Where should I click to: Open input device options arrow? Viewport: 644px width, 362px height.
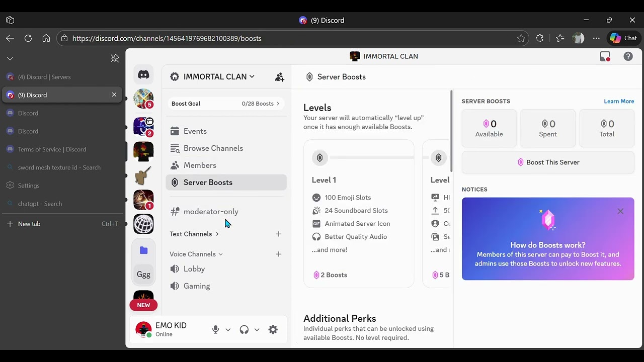click(x=228, y=330)
